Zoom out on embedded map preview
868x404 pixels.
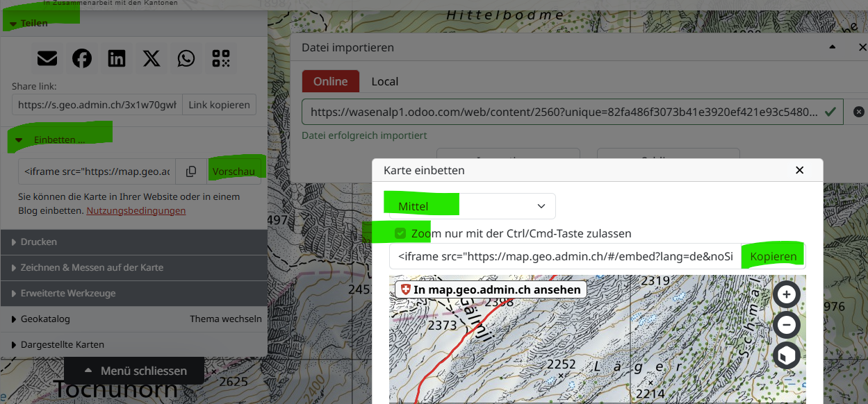click(787, 325)
